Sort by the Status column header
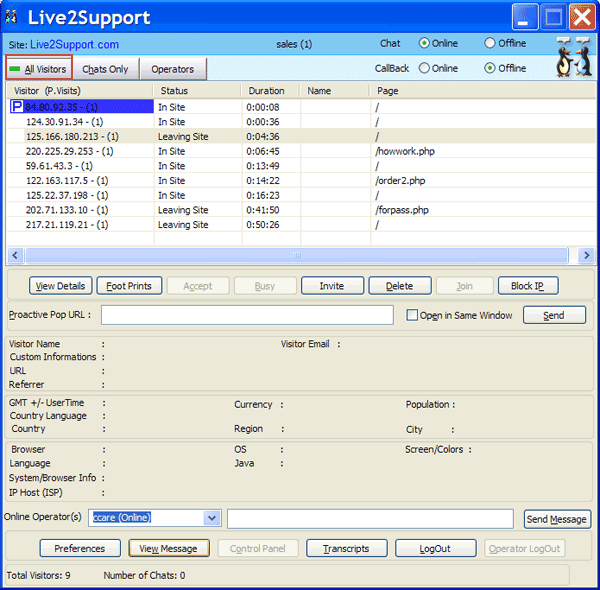600x590 pixels. pyautogui.click(x=197, y=91)
